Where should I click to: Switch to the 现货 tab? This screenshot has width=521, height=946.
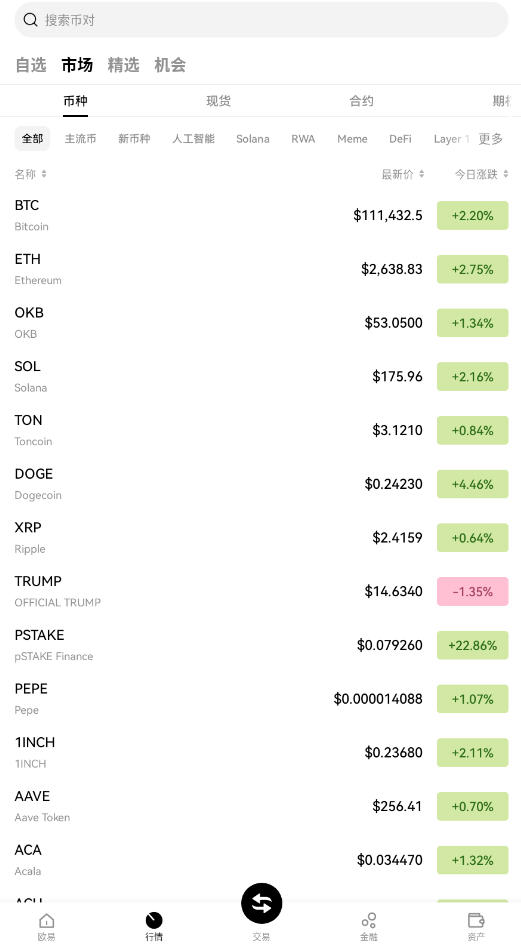[x=218, y=101]
